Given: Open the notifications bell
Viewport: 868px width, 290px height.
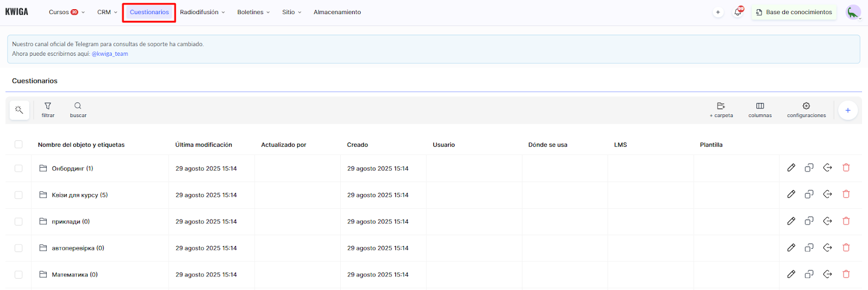Looking at the screenshot, I should click(738, 12).
